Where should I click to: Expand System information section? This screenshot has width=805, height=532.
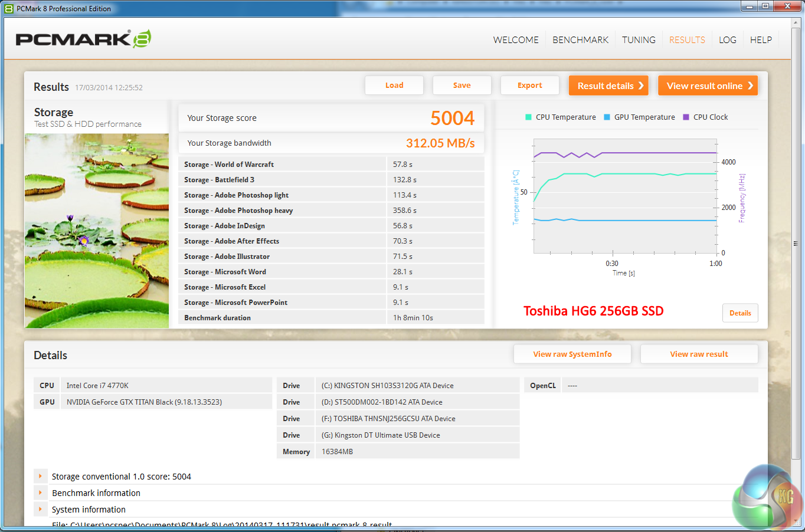click(40, 510)
